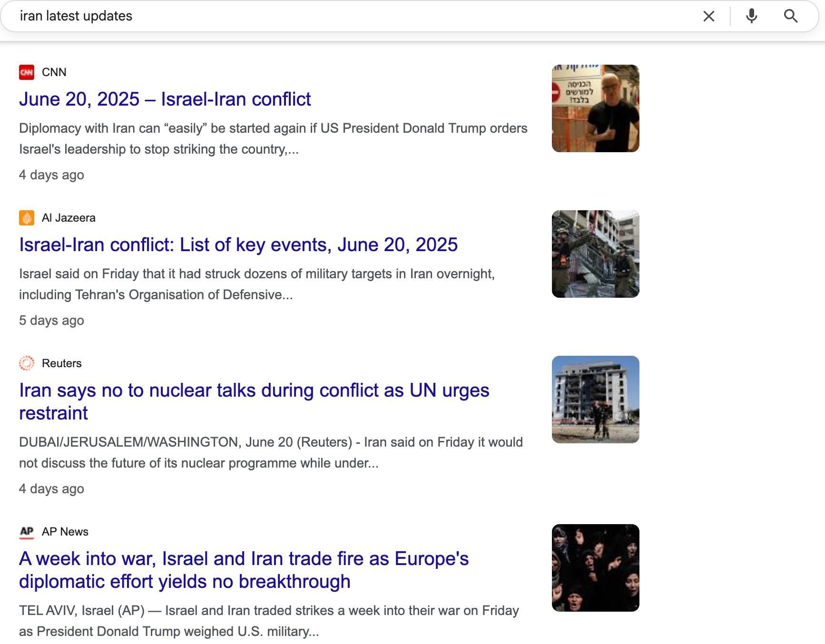Click the Al Jazeera source name

(69, 218)
